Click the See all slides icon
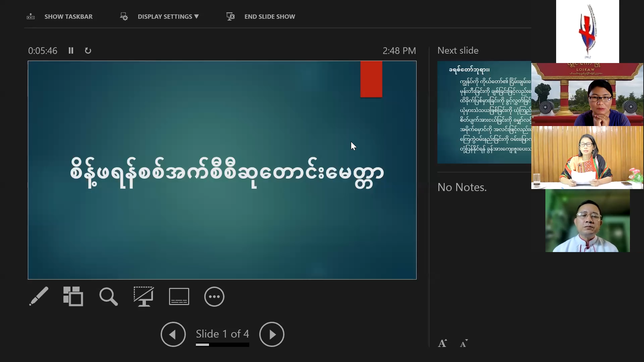This screenshot has width=644, height=362. (x=73, y=296)
